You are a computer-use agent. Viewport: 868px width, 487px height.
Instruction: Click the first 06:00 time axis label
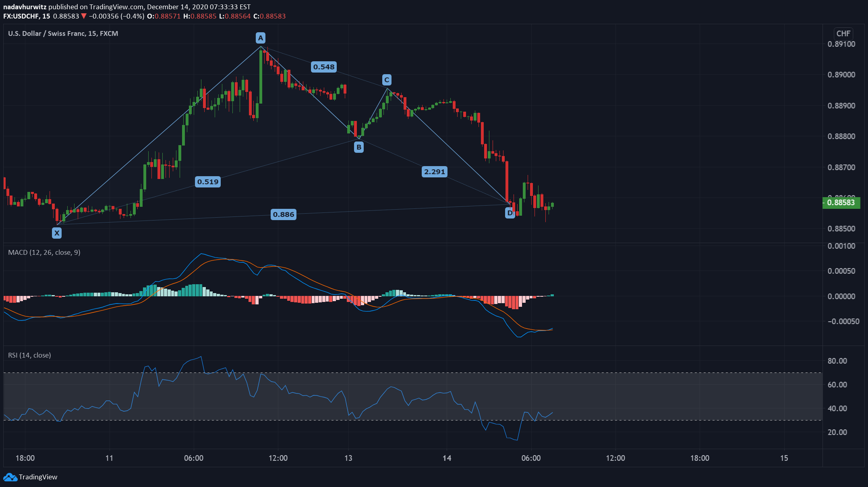[x=194, y=458]
